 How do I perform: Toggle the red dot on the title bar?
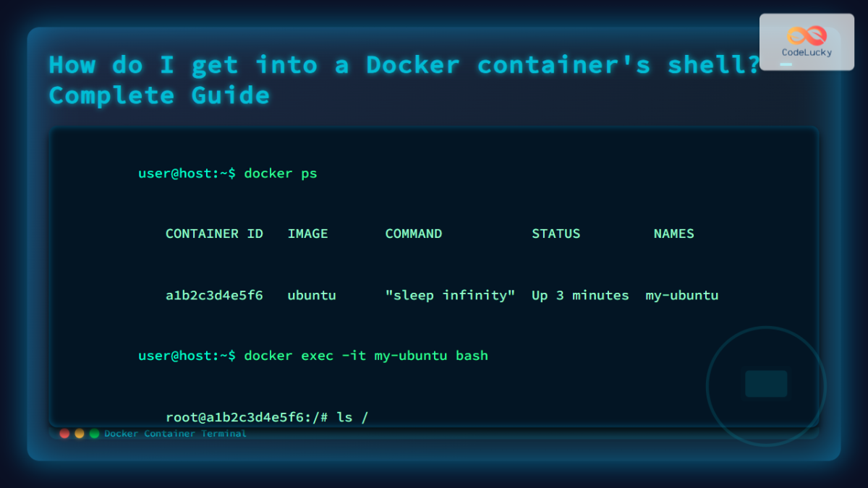[x=64, y=434]
